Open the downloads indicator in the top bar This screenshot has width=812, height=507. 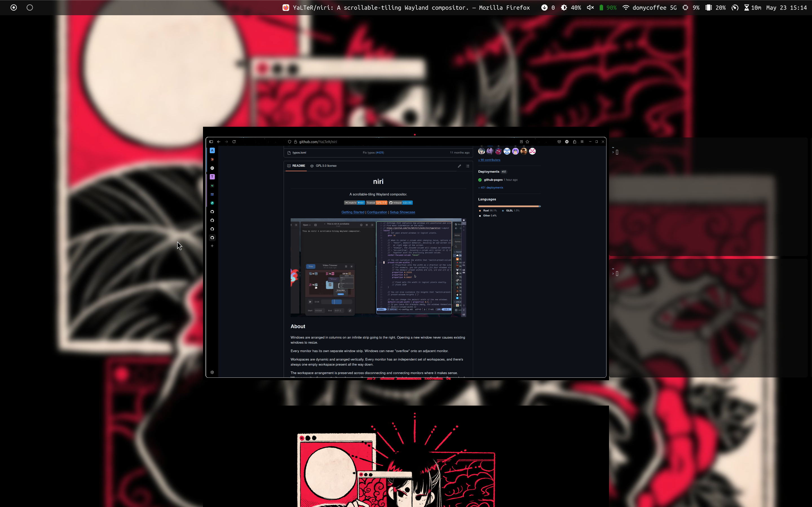pos(544,7)
